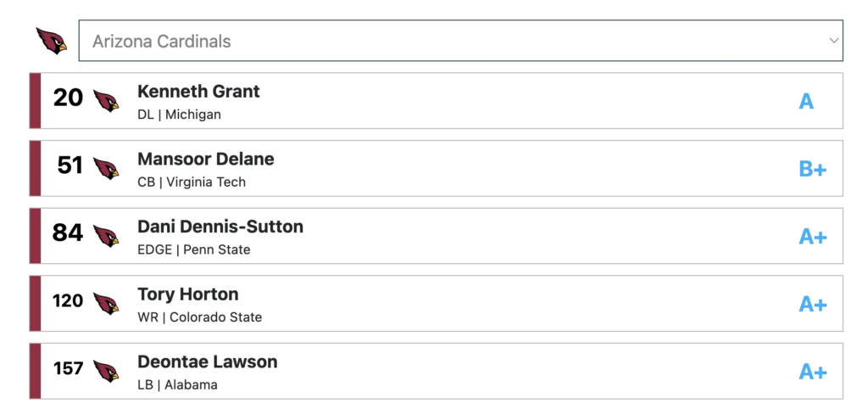This screenshot has width=868, height=409.
Task: Select the Dani Dennis-Sutton player name
Action: tap(220, 227)
